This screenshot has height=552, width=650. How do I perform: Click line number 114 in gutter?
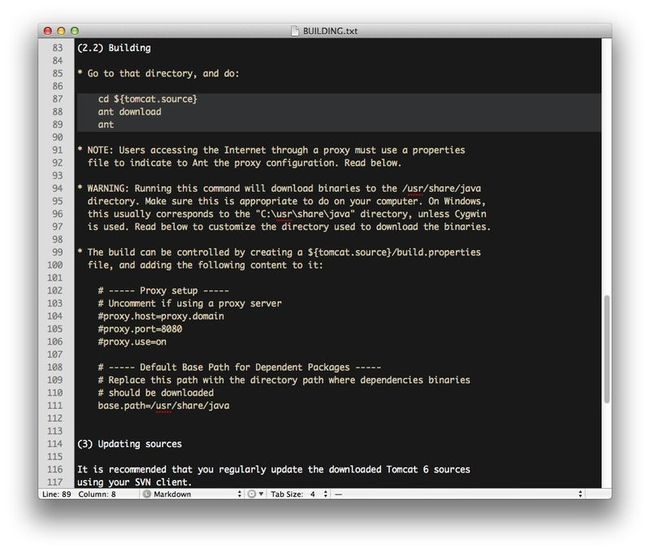(x=55, y=444)
